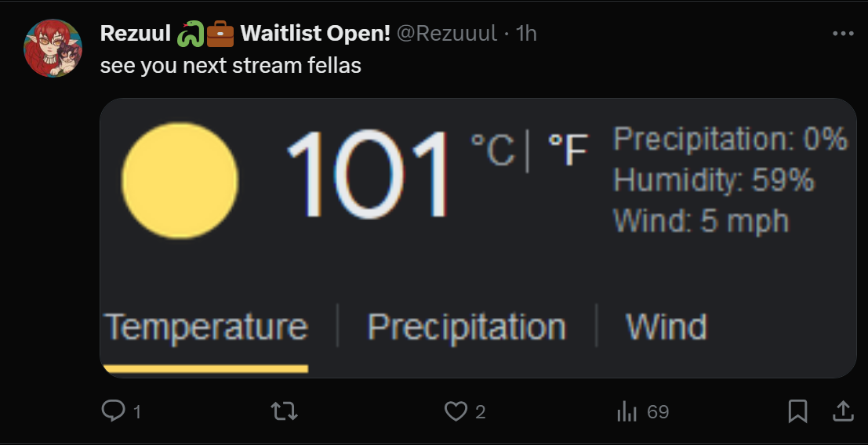Share the post using upload arrow icon
This screenshot has width=868, height=445.
(x=843, y=411)
